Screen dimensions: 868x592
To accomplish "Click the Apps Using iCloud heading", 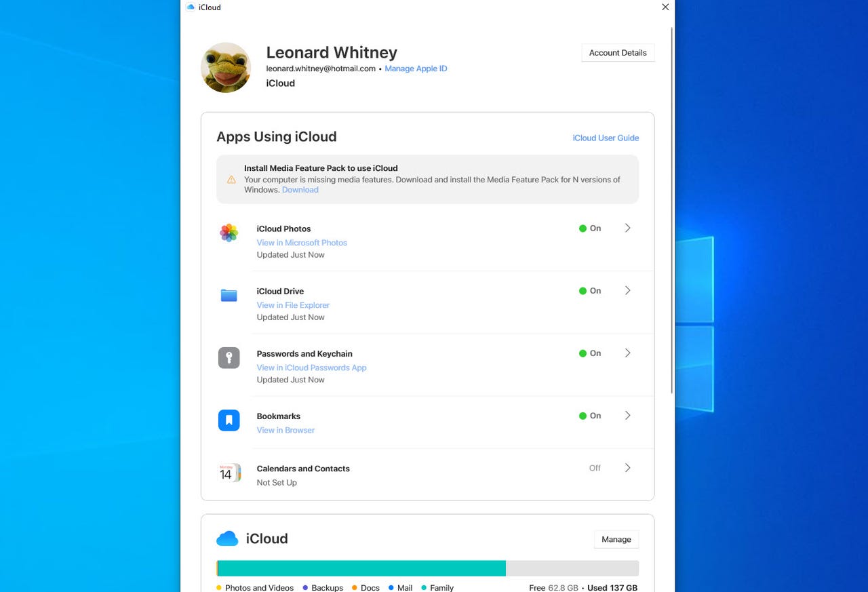I will [x=277, y=137].
